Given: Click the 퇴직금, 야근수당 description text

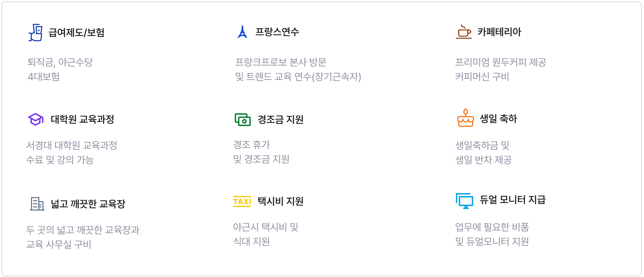Looking at the screenshot, I should coord(60,62).
